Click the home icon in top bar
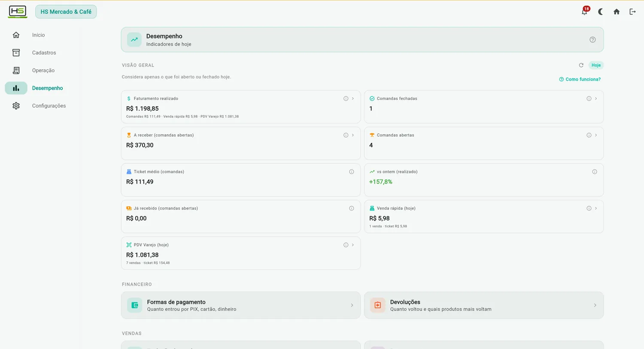Image resolution: width=644 pixels, height=349 pixels. [x=617, y=12]
